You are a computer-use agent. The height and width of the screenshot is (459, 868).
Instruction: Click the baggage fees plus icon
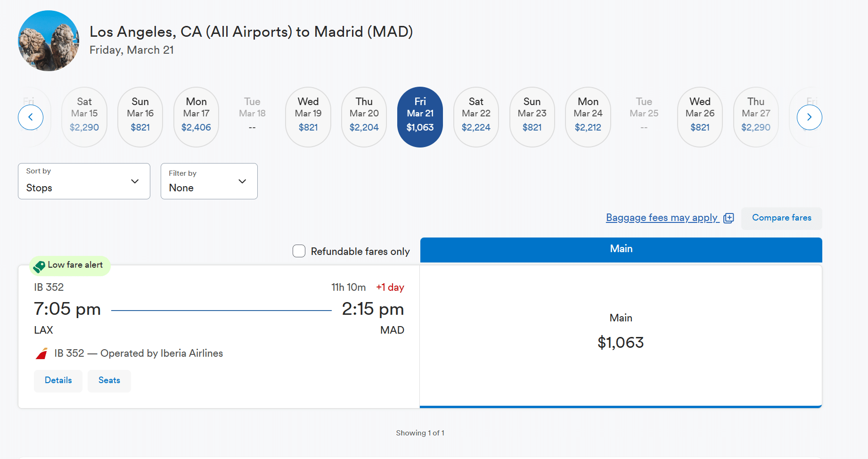click(x=729, y=218)
